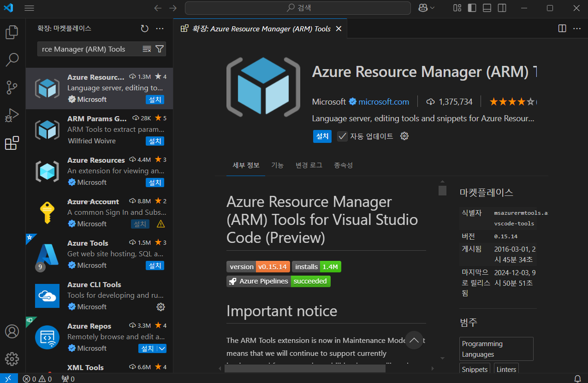Select the Linters category tag
The image size is (588, 383).
coord(506,369)
